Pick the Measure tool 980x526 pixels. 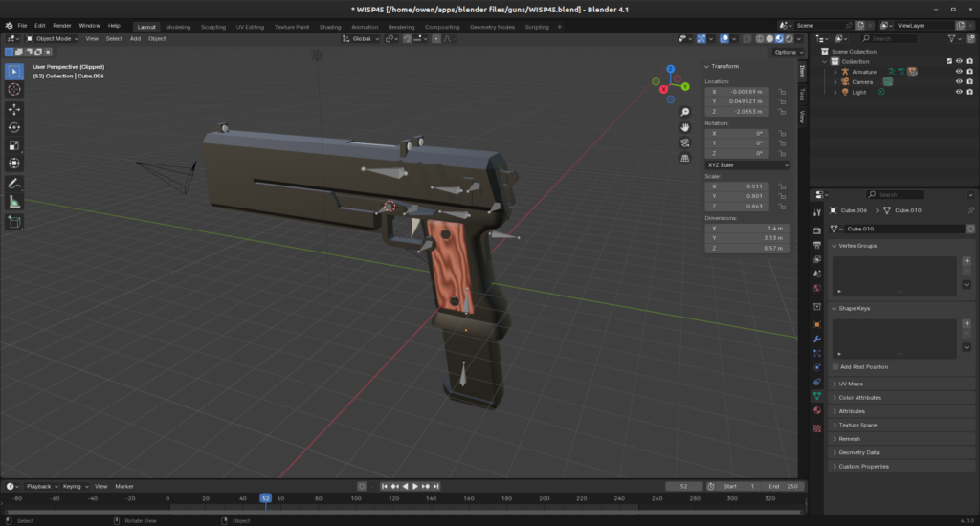click(13, 202)
